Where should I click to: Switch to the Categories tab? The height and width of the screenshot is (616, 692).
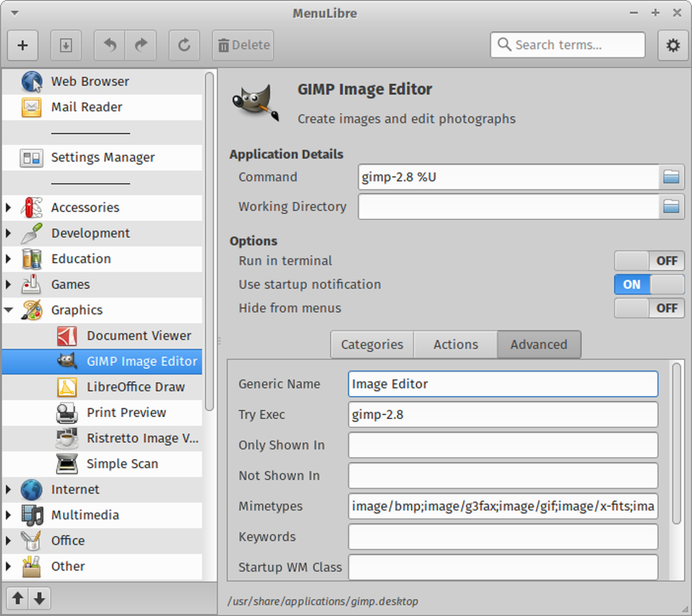coord(372,344)
